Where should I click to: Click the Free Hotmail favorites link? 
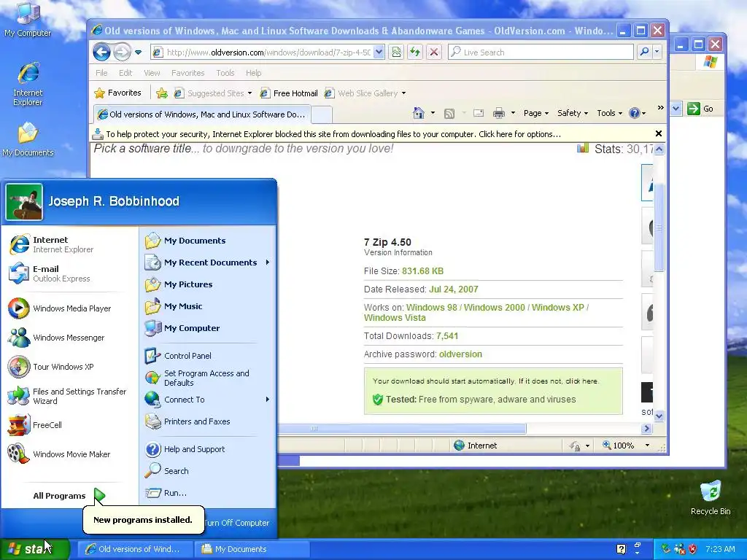pyautogui.click(x=289, y=93)
